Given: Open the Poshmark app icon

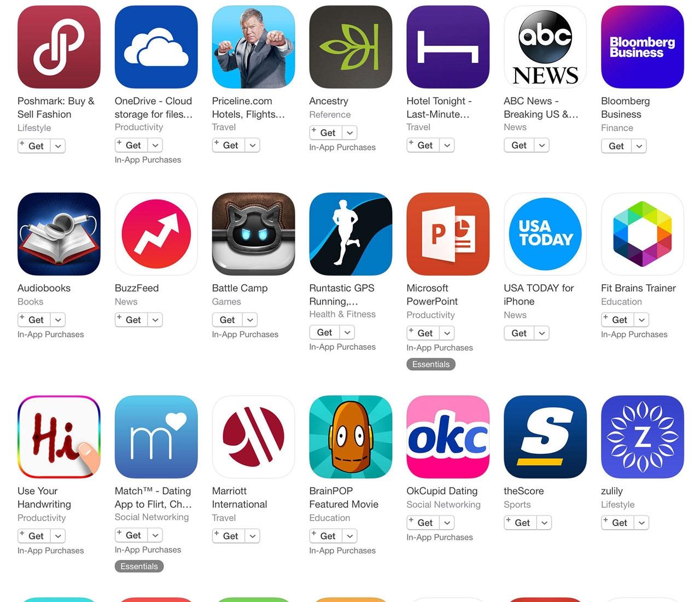Looking at the screenshot, I should [59, 47].
